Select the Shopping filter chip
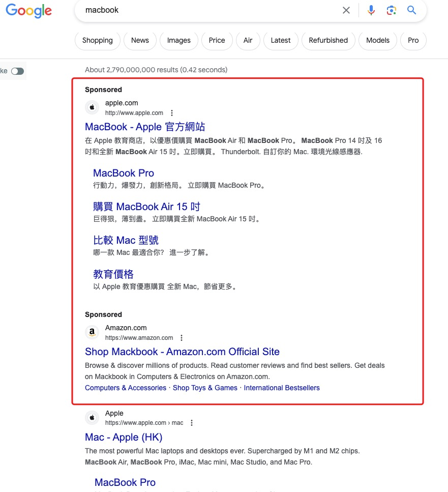Image resolution: width=448 pixels, height=492 pixels. [x=98, y=41]
